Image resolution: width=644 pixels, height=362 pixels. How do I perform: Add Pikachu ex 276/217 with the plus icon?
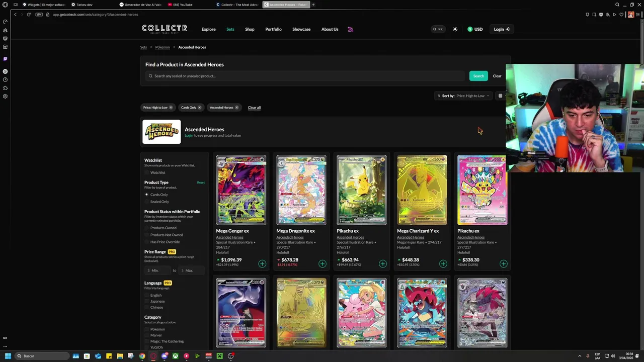(383, 263)
